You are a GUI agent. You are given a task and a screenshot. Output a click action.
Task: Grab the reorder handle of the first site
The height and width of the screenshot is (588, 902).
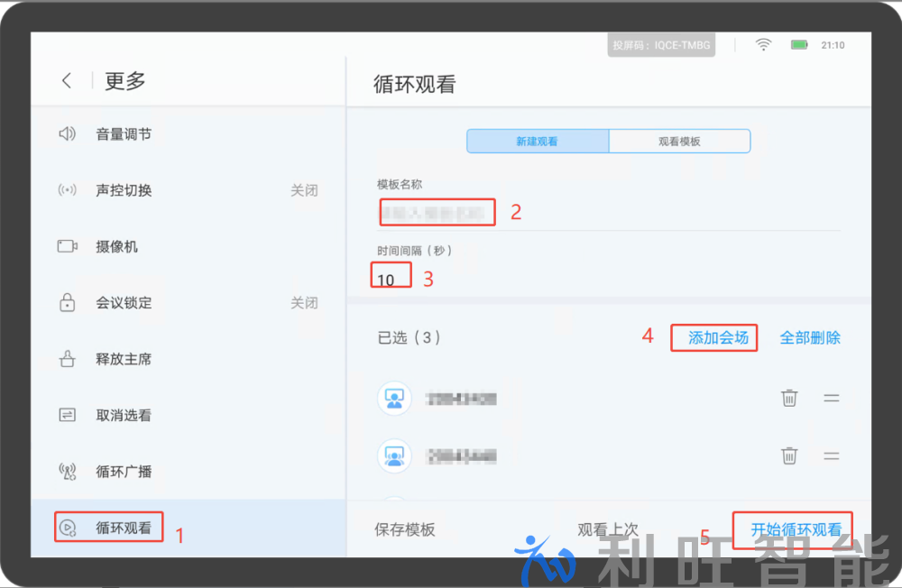click(x=832, y=398)
